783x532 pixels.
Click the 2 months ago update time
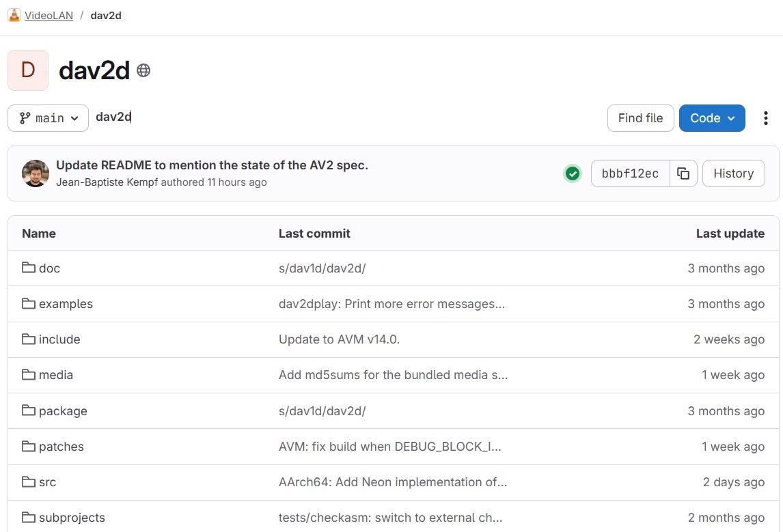click(726, 518)
